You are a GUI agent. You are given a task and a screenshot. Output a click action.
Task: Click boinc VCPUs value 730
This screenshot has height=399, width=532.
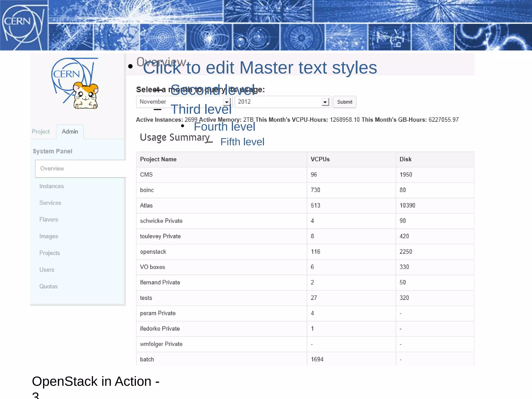tap(315, 190)
